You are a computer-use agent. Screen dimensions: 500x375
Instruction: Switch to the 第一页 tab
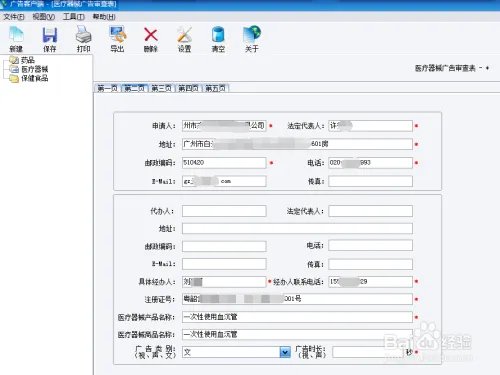coord(107,88)
